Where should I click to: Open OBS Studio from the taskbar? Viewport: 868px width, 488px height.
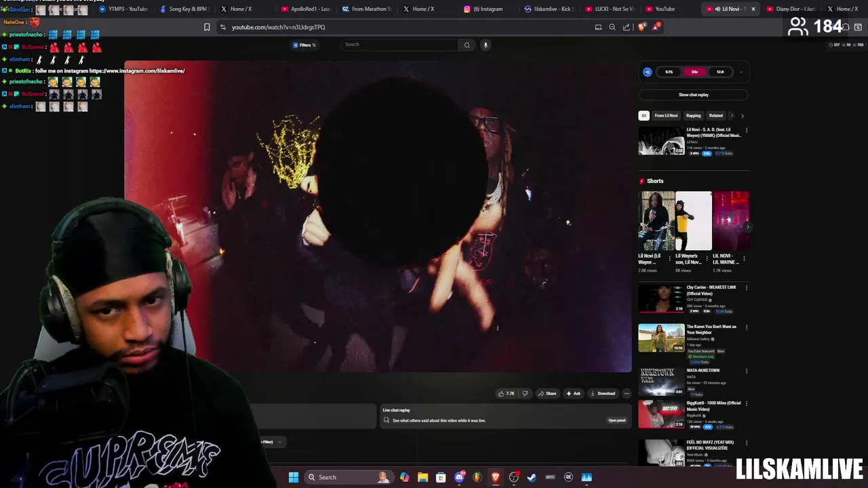(x=514, y=477)
